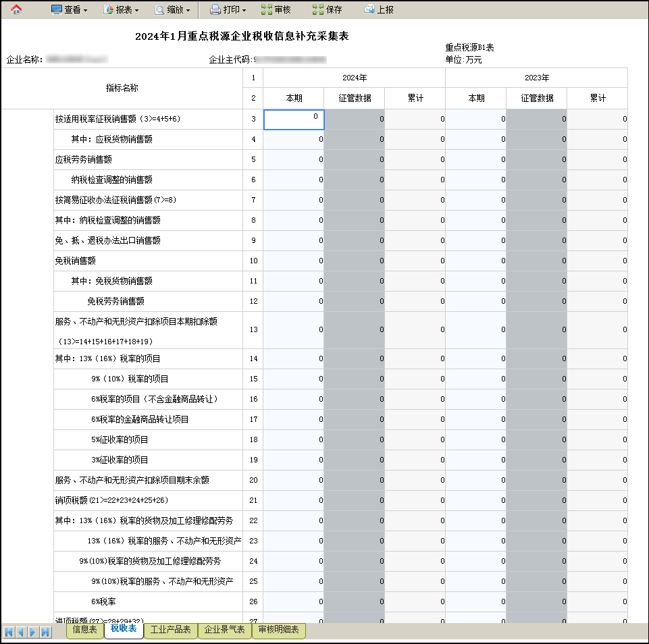The height and width of the screenshot is (644, 649).
Task: Expand the 缩放 dropdown arrow
Action: click(x=188, y=10)
